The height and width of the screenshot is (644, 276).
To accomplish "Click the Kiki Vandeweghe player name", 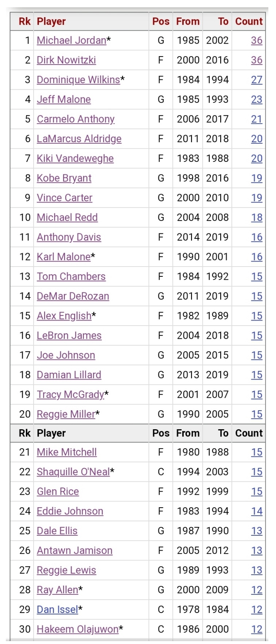I will 75,159.
